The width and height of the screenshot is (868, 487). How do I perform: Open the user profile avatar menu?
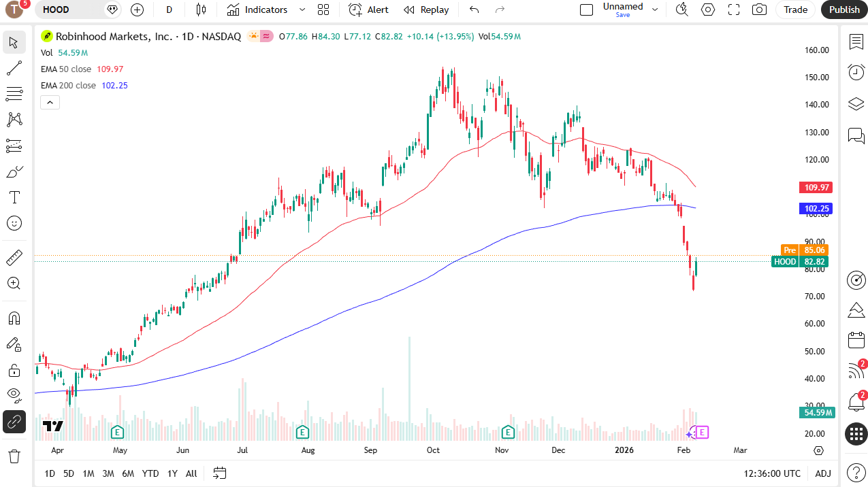pos(15,10)
